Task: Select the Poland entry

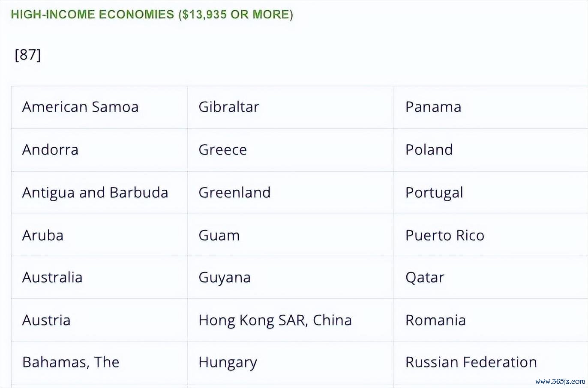Action: click(491, 150)
